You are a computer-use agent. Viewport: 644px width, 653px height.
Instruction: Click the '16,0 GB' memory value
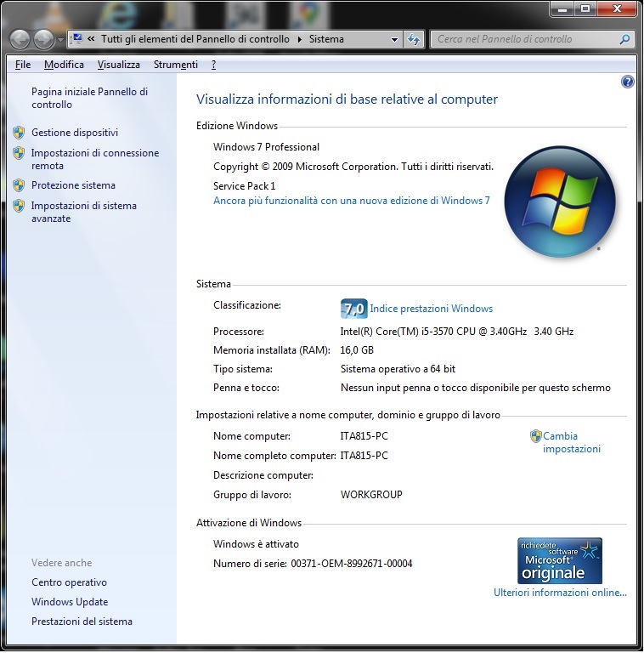point(357,350)
